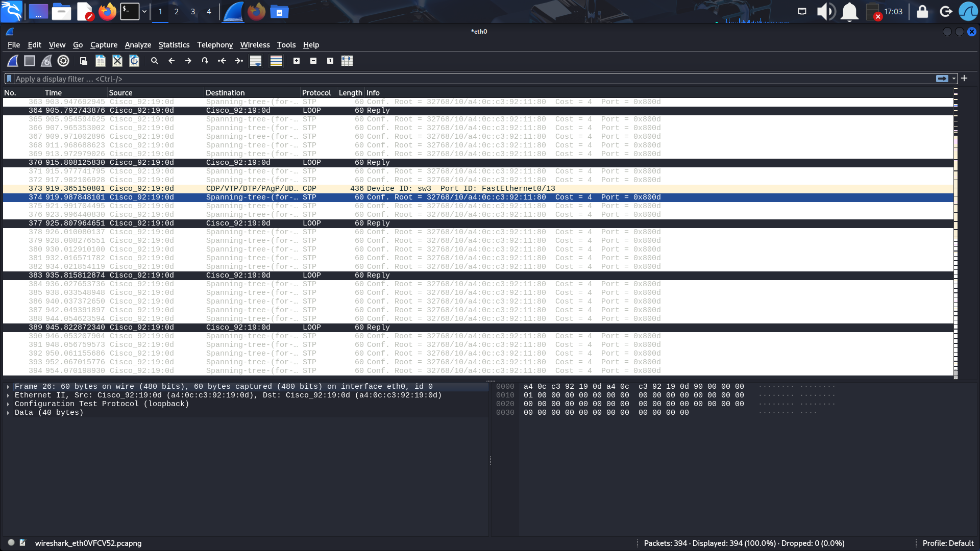The width and height of the screenshot is (980, 551).
Task: Restart the current capture
Action: point(46,61)
